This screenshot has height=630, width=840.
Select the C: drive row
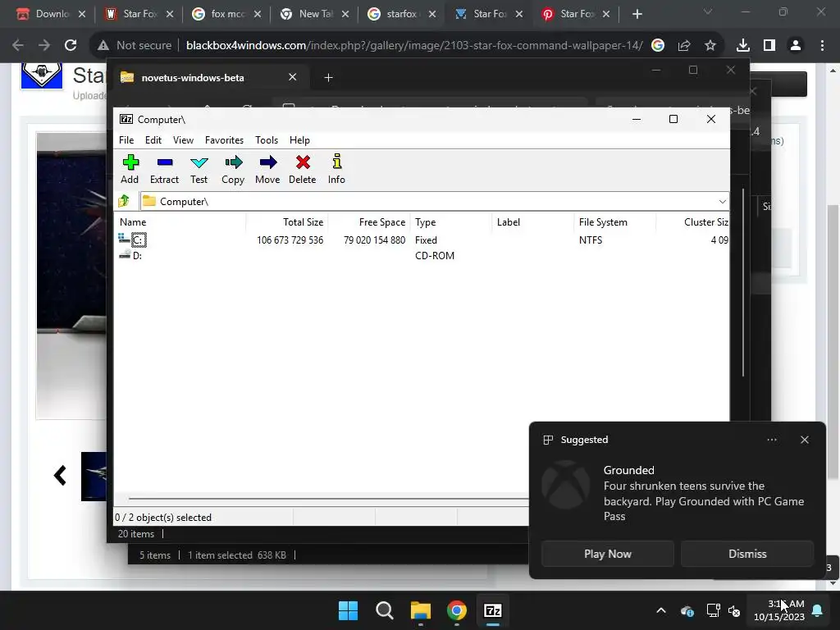(422, 240)
